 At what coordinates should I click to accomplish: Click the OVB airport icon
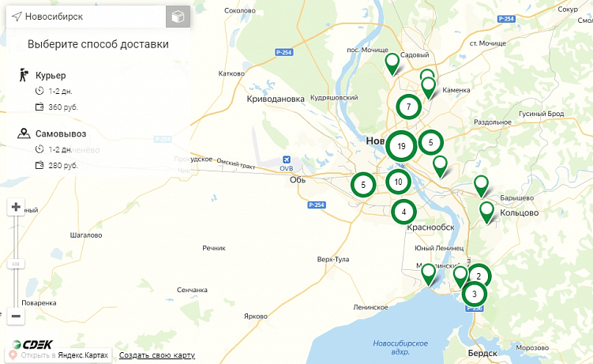pyautogui.click(x=287, y=159)
